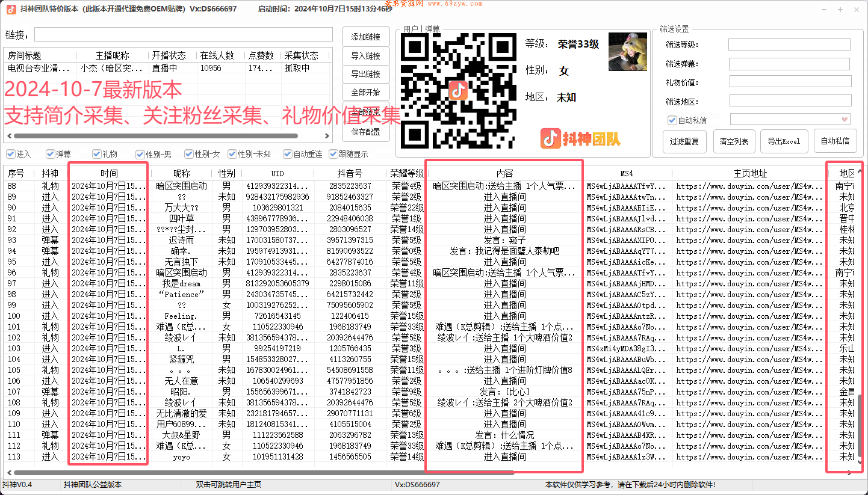Open the user avatar thumbnail in the profile panel
868x495 pixels.
[x=627, y=52]
